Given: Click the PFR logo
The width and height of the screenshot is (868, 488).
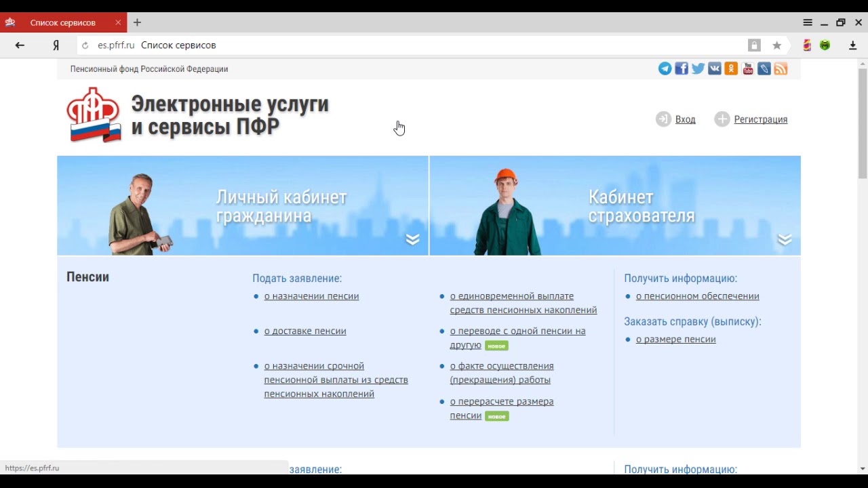Looking at the screenshot, I should 94,115.
